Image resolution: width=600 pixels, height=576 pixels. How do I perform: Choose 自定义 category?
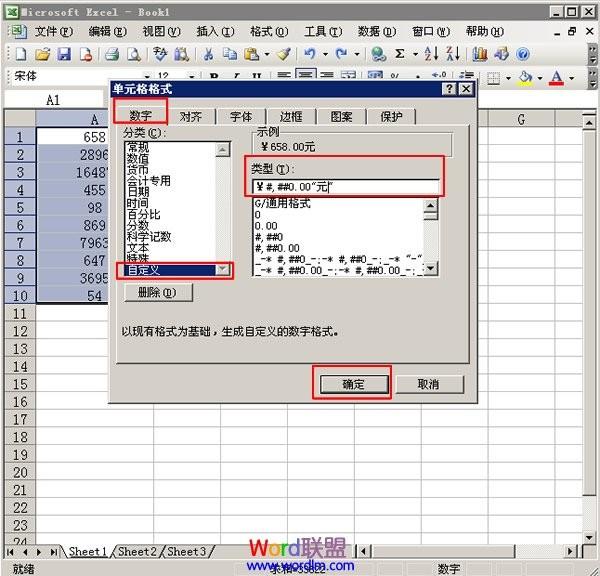coord(170,270)
